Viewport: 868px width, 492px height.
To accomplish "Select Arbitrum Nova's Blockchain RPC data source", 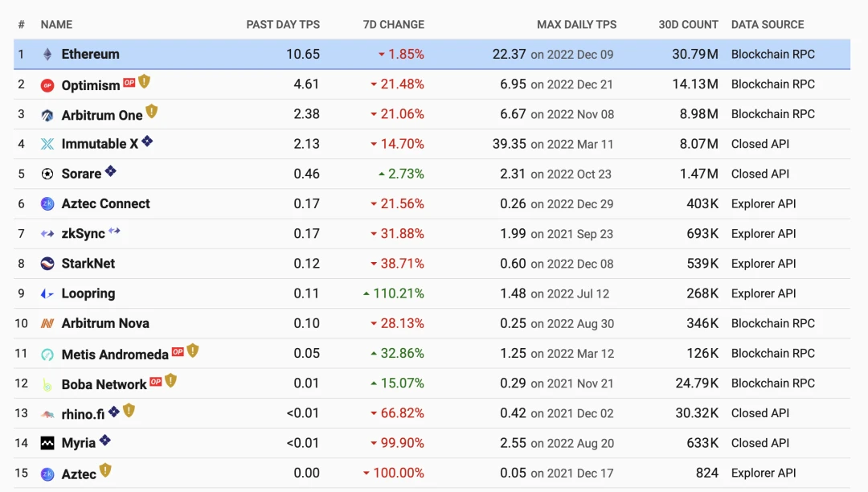I will coord(773,323).
